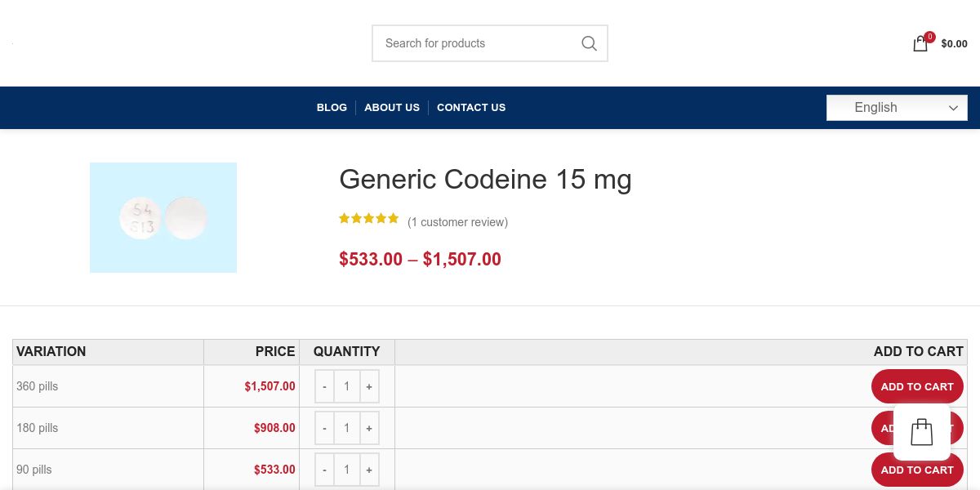Click the search magnifier icon
The height and width of the screenshot is (490, 980).
(x=589, y=43)
